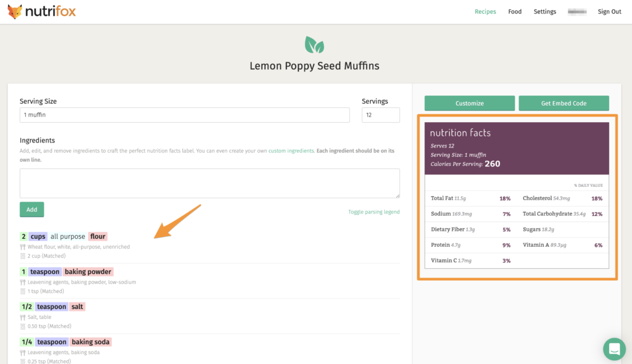Click calculator icon beside 2 cup (Matched)
Image resolution: width=632 pixels, height=364 pixels.
[23, 256]
